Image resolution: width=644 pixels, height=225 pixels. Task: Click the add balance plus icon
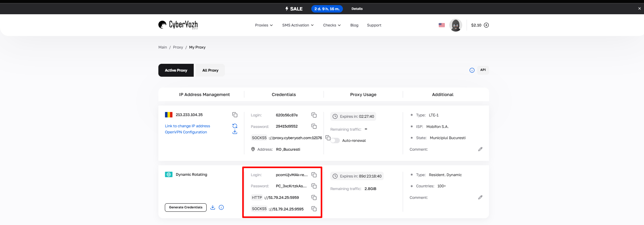[486, 25]
